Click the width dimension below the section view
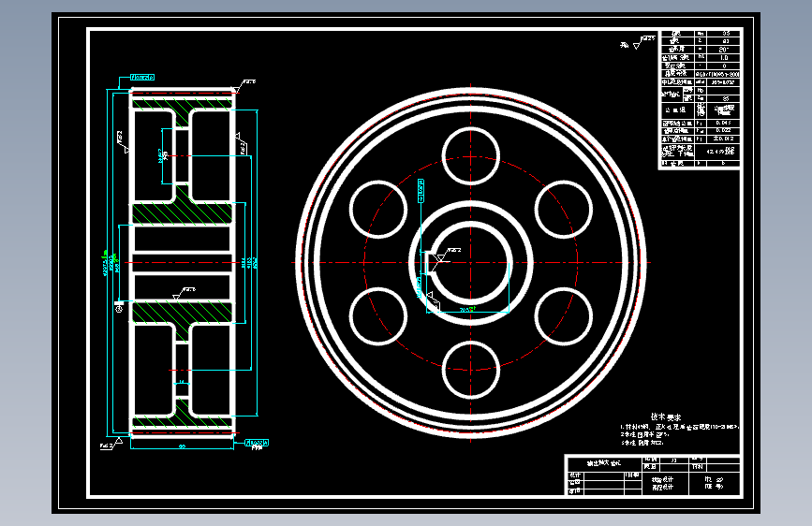The height and width of the screenshot is (526, 812). 182,446
